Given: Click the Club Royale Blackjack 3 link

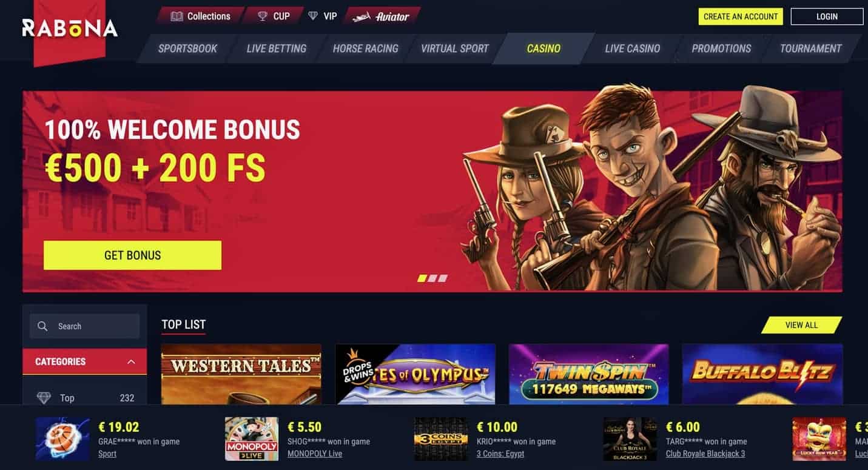Looking at the screenshot, I should pos(705,454).
